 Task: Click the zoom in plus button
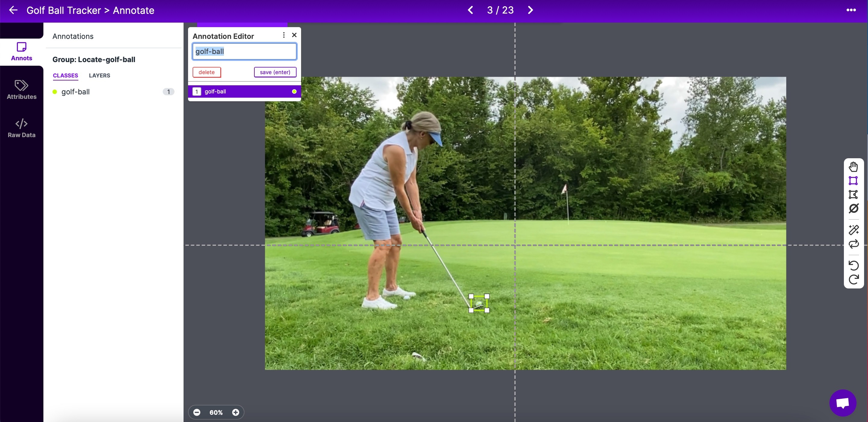[x=235, y=412]
